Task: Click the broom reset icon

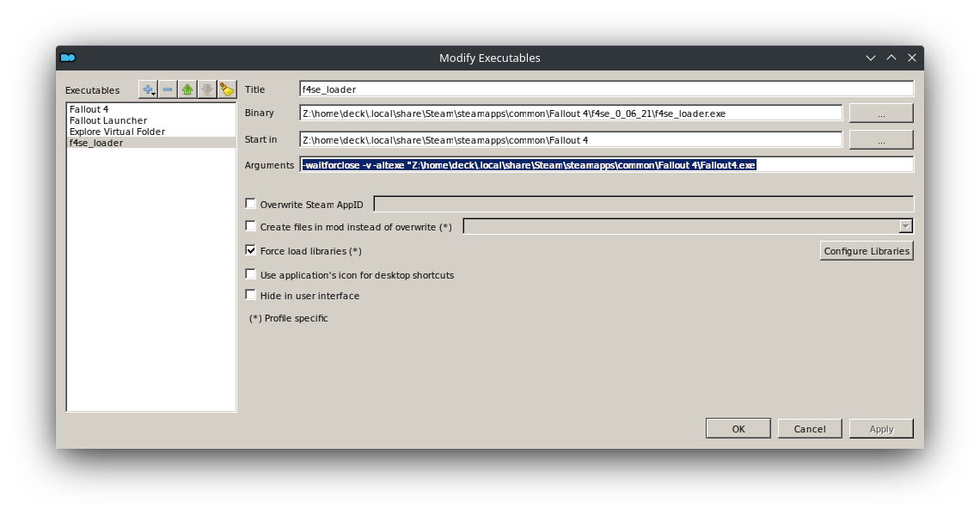Action: [x=227, y=90]
